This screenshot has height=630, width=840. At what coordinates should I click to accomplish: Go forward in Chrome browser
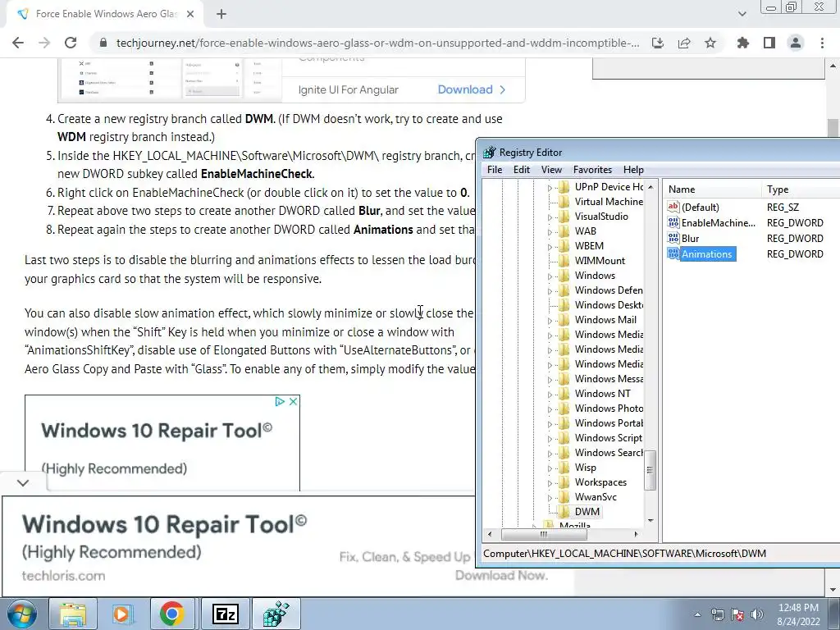tap(44, 43)
